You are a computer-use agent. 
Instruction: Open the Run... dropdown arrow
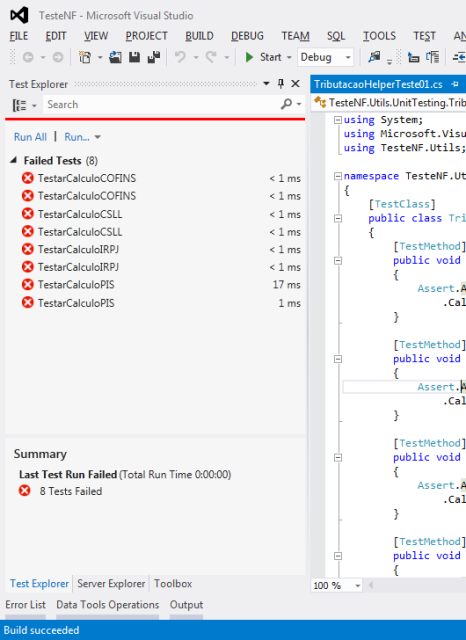click(x=98, y=137)
